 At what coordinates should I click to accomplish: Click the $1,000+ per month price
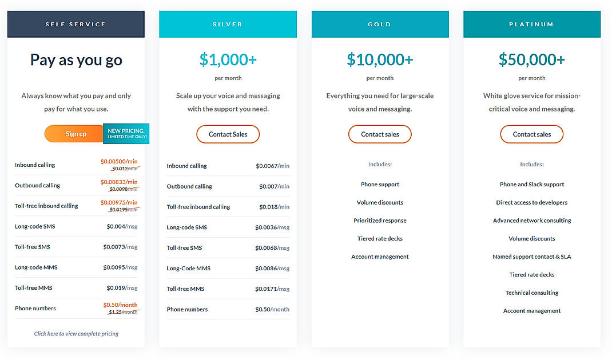point(228,59)
